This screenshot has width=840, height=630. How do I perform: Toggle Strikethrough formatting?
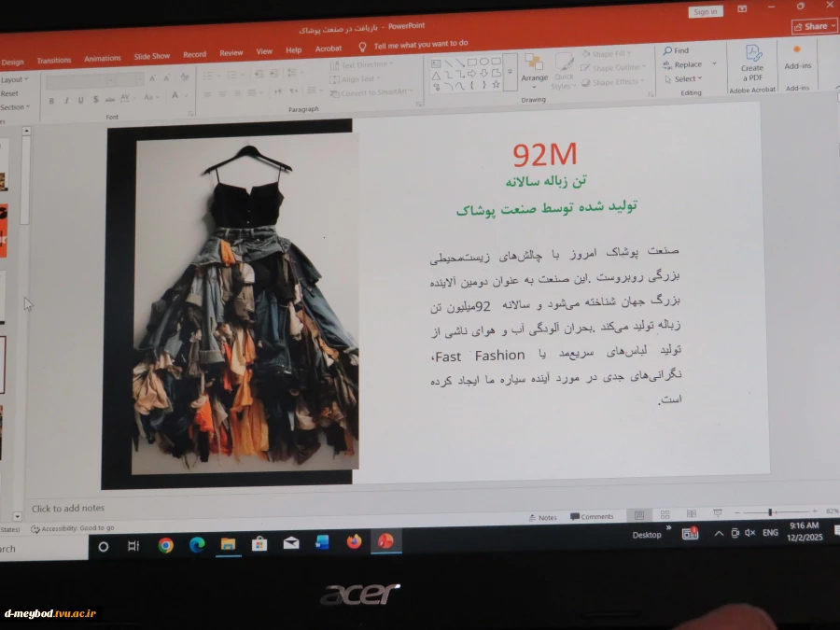(110, 99)
